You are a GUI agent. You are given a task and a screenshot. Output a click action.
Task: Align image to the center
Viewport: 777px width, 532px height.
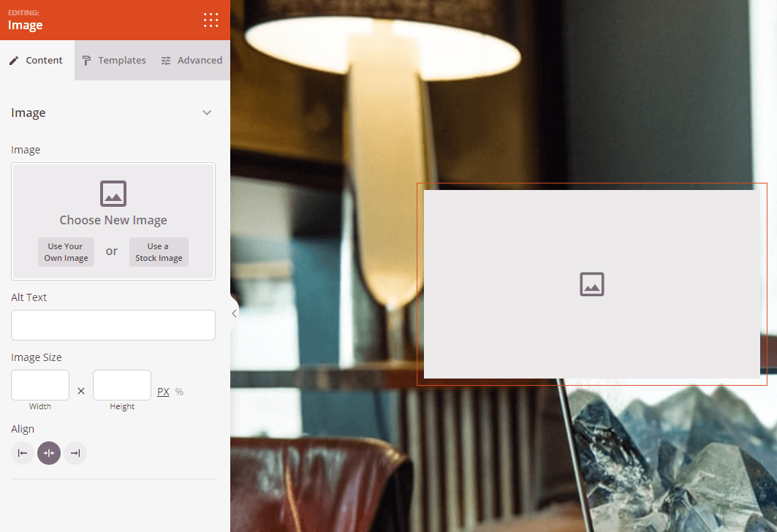coord(48,453)
